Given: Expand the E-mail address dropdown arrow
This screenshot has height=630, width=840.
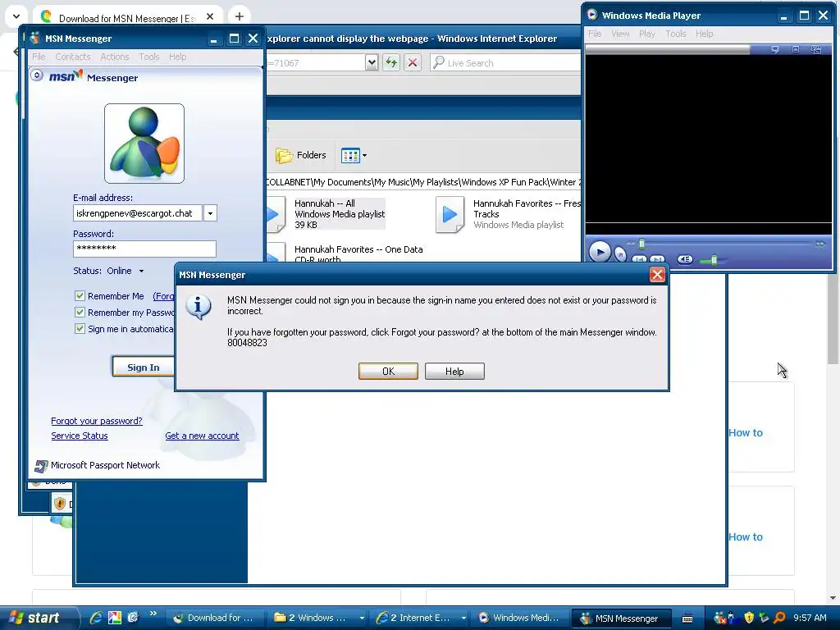Looking at the screenshot, I should click(210, 213).
